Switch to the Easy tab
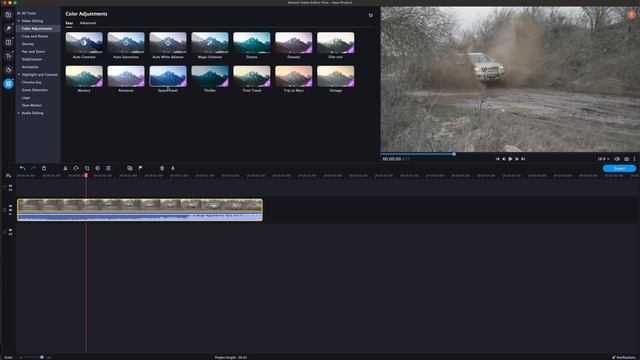Image resolution: width=640 pixels, height=360 pixels. [69, 23]
